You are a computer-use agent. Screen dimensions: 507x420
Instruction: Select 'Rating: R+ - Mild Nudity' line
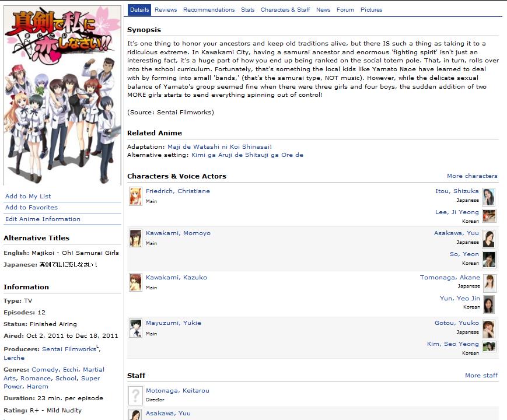click(x=43, y=410)
